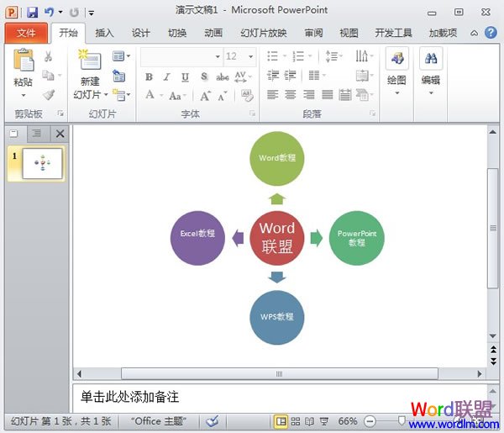The width and height of the screenshot is (504, 433).
Task: Increase list indent level
Action: tap(290, 76)
